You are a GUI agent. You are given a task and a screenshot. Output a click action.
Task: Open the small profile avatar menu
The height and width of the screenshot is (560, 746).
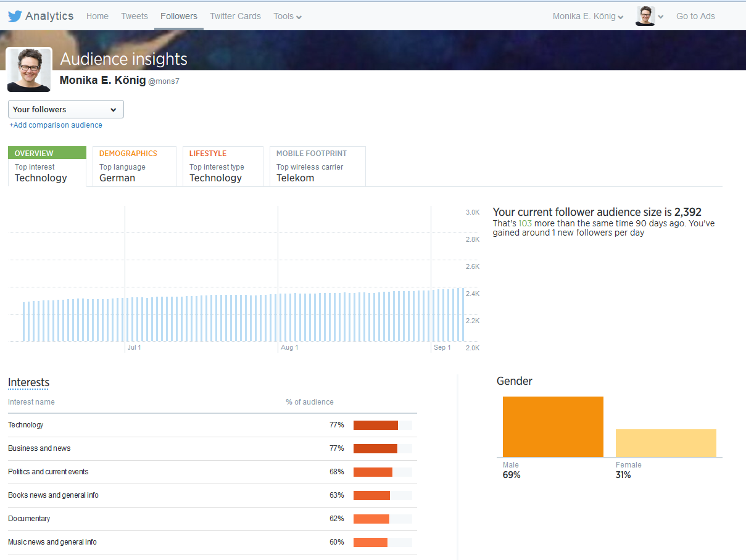(x=650, y=16)
